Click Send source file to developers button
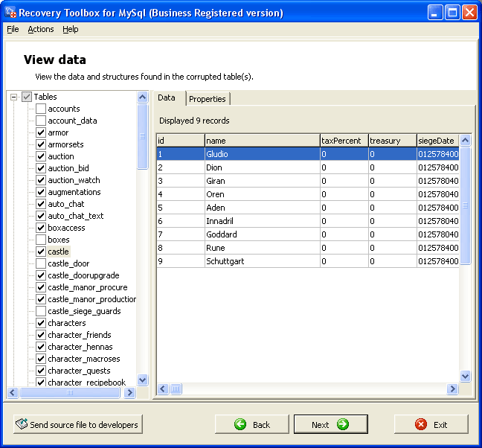 click(x=77, y=424)
